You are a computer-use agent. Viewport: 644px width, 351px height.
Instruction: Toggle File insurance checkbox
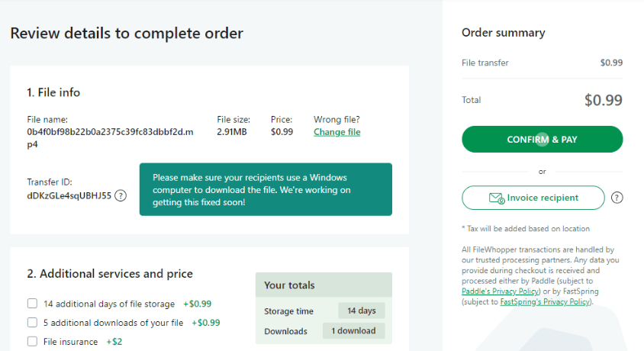pos(32,342)
